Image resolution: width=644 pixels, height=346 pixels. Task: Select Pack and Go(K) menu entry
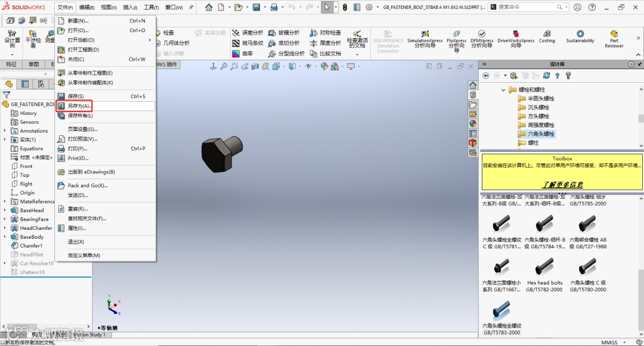click(106, 185)
